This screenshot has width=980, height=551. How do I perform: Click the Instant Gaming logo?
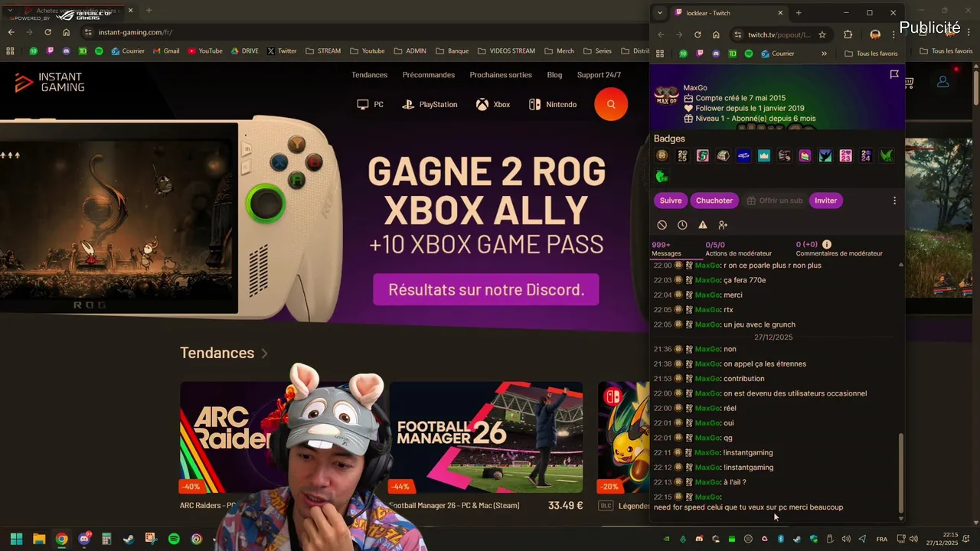pos(50,83)
